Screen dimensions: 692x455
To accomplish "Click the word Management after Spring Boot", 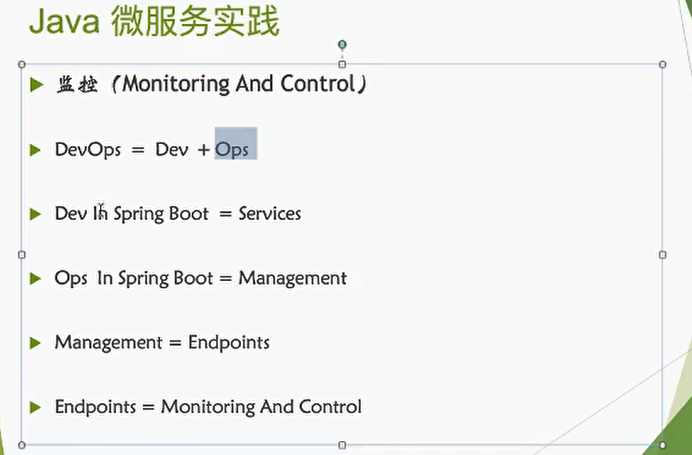I will pyautogui.click(x=293, y=278).
